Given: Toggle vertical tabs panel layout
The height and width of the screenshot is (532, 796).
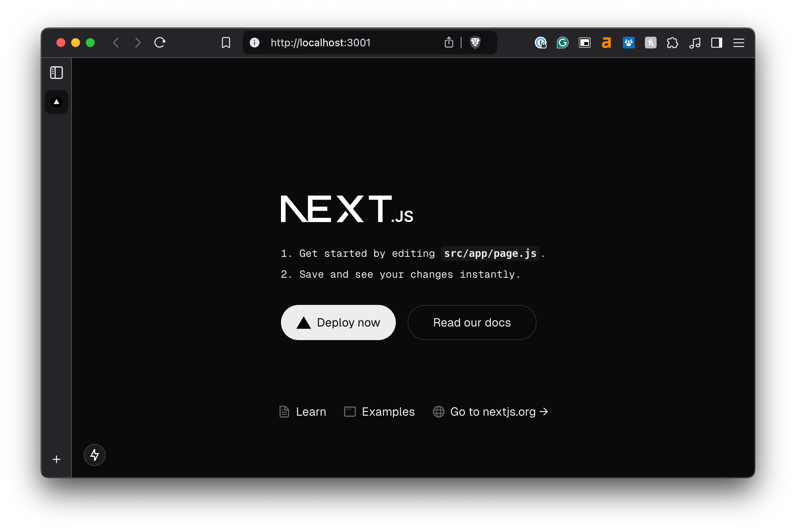Looking at the screenshot, I should [56, 73].
